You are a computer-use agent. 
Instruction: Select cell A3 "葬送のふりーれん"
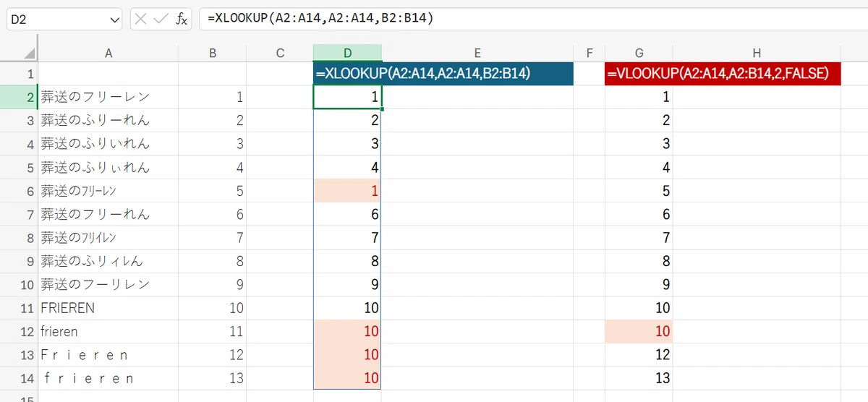pyautogui.click(x=109, y=121)
